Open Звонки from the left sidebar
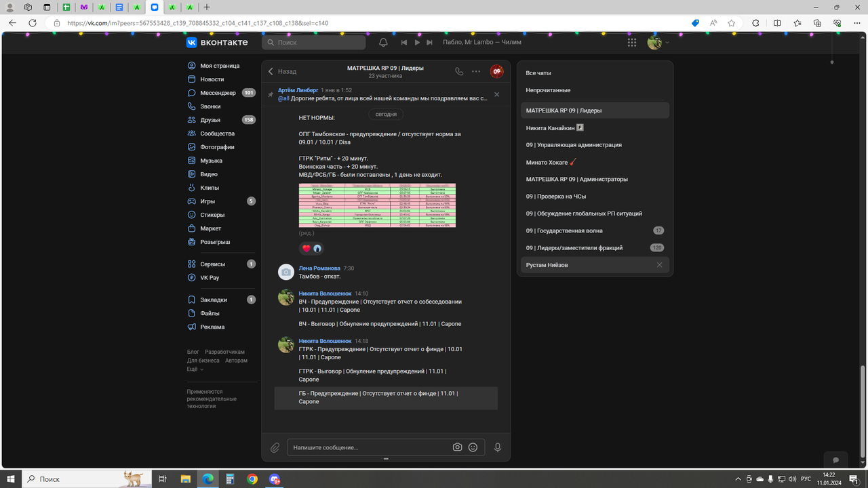Viewport: 868px width, 488px height. (x=209, y=106)
